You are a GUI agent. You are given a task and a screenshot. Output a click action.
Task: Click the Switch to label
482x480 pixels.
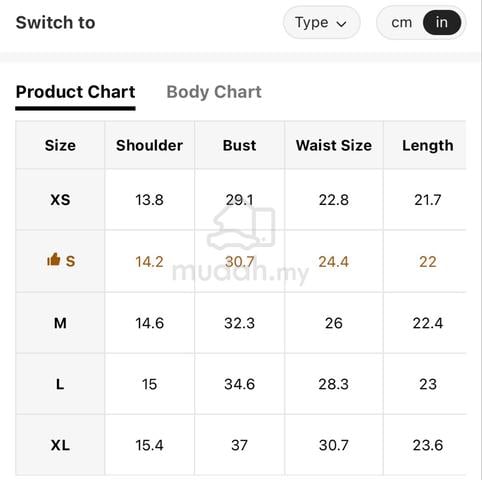[56, 23]
